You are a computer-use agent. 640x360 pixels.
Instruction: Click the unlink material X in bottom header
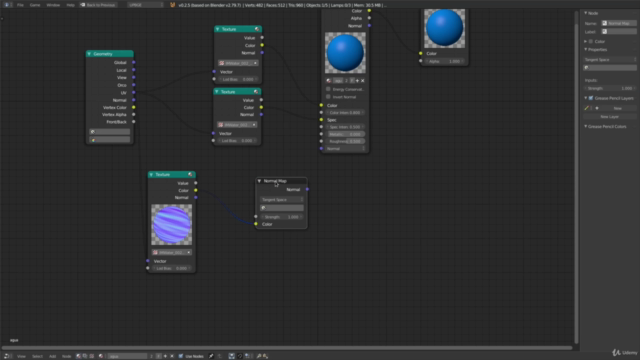click(172, 356)
